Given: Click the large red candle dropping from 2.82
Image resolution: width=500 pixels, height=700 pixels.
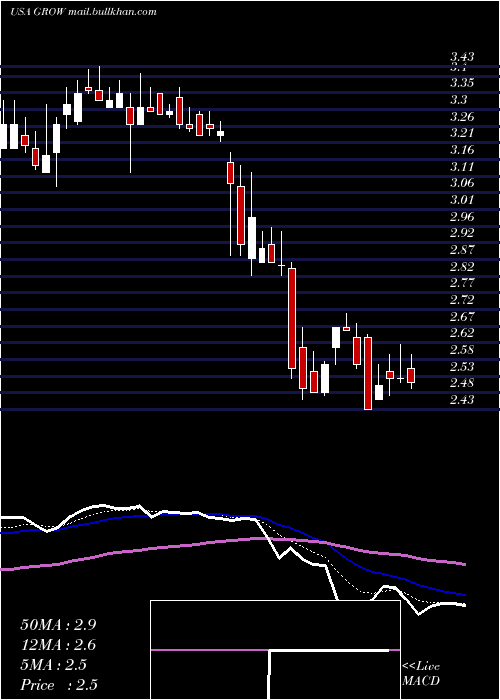Looking at the screenshot, I should click(x=292, y=318).
